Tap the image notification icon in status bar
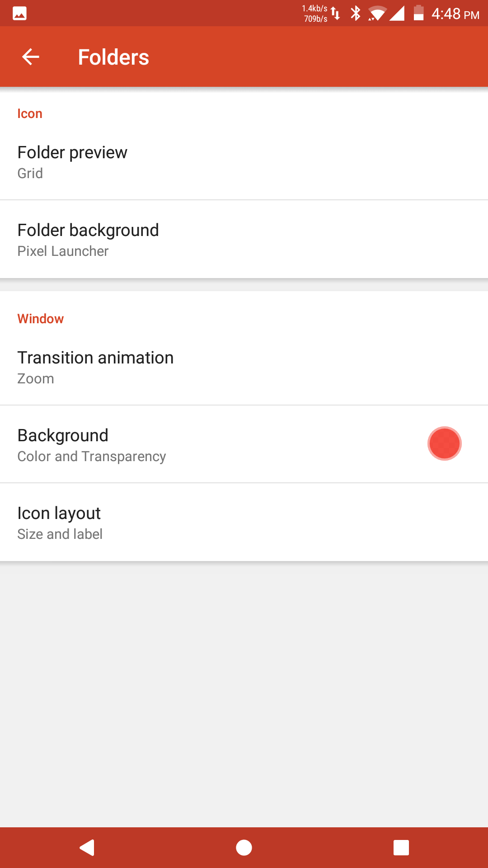The height and width of the screenshot is (868, 488). coord(19,14)
